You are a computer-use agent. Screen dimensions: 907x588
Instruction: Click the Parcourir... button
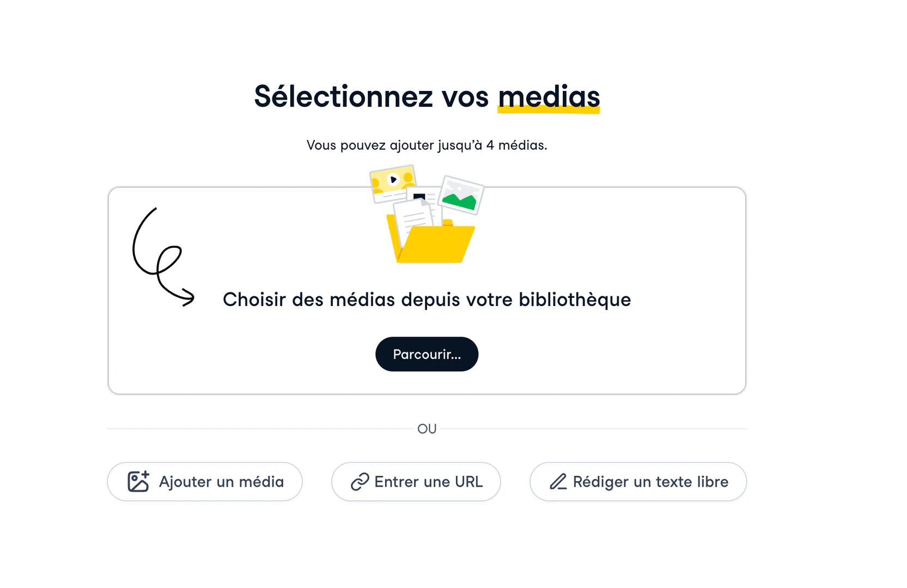click(x=427, y=354)
